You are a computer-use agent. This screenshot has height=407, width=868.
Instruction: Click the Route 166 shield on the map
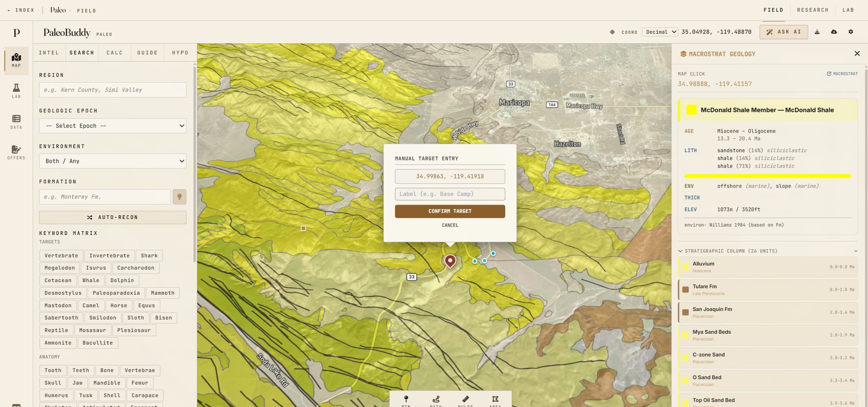[552, 104]
